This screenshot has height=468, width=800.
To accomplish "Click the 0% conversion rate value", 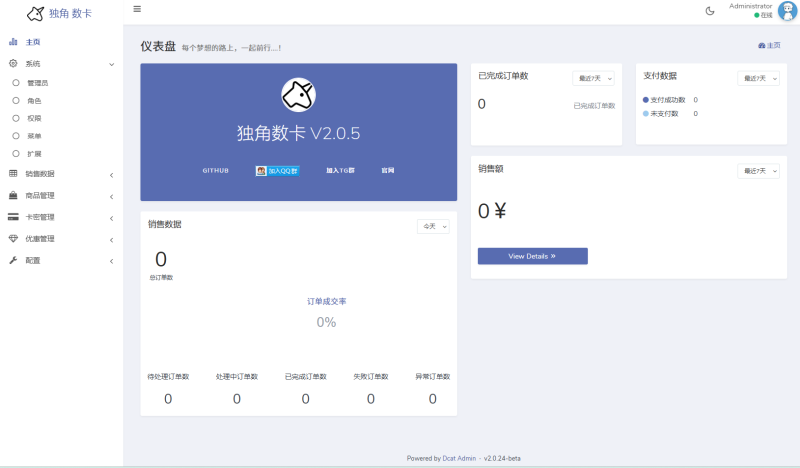I will 326,323.
